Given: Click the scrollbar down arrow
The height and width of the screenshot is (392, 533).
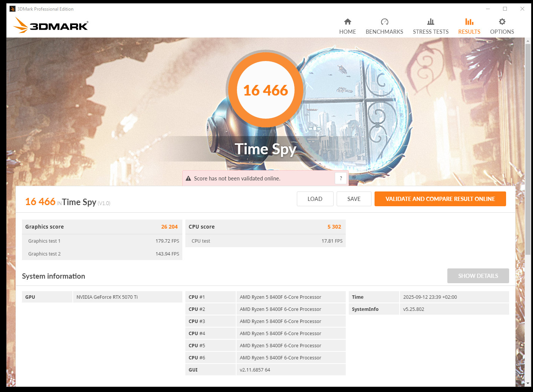Looking at the screenshot, I should point(528,383).
